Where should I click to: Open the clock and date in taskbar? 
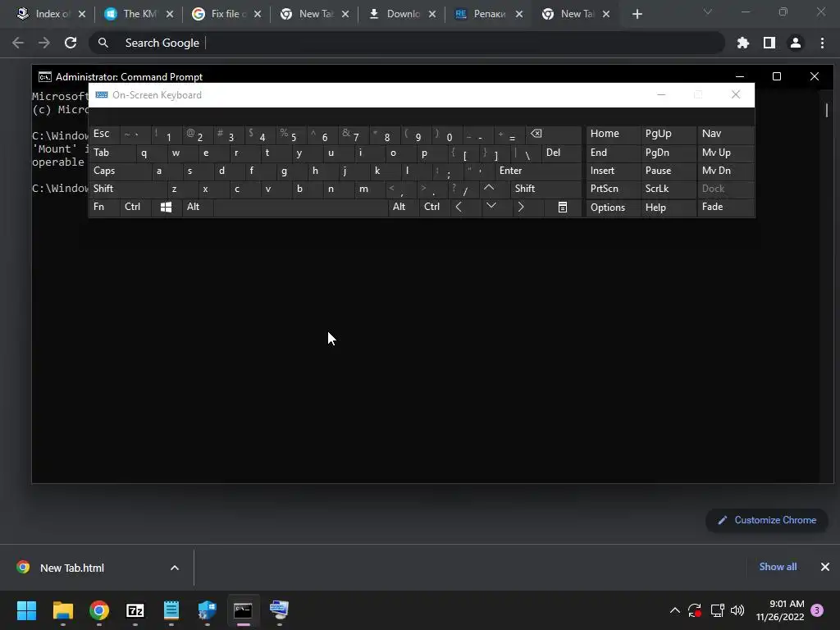(780, 610)
